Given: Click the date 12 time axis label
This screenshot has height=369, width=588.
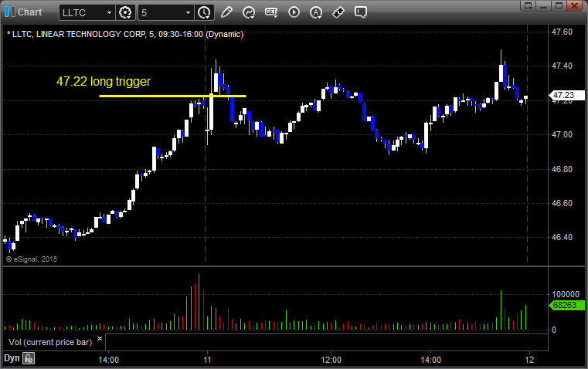Looking at the screenshot, I should coord(529,360).
